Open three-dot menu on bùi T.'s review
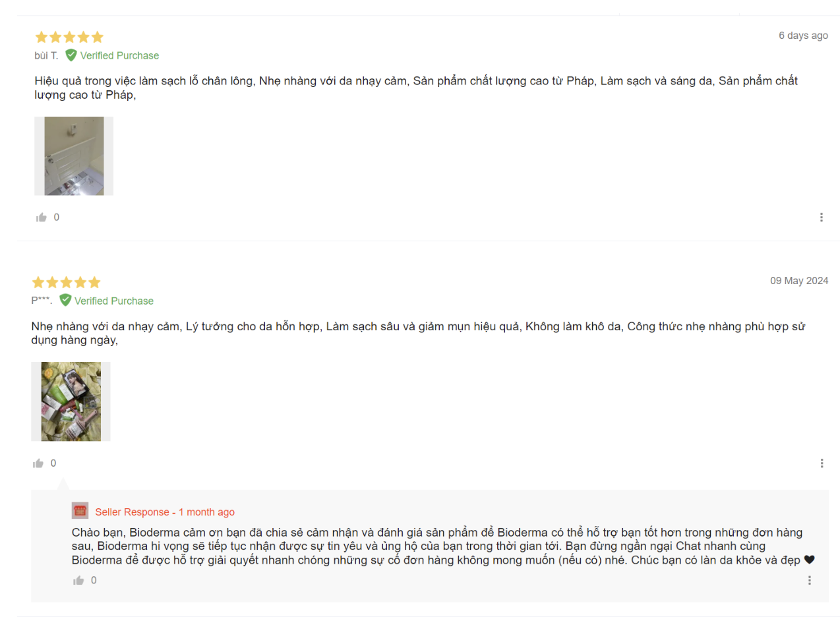The height and width of the screenshot is (621, 840). point(822,217)
